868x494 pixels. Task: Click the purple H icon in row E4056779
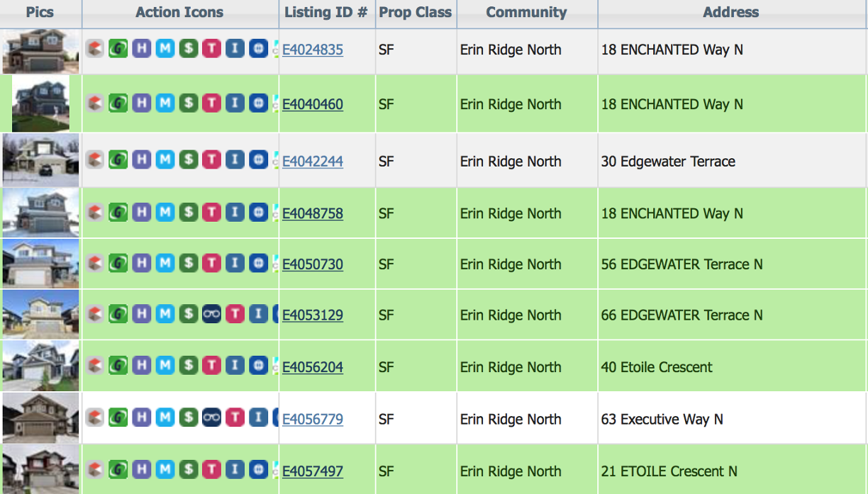[142, 418]
